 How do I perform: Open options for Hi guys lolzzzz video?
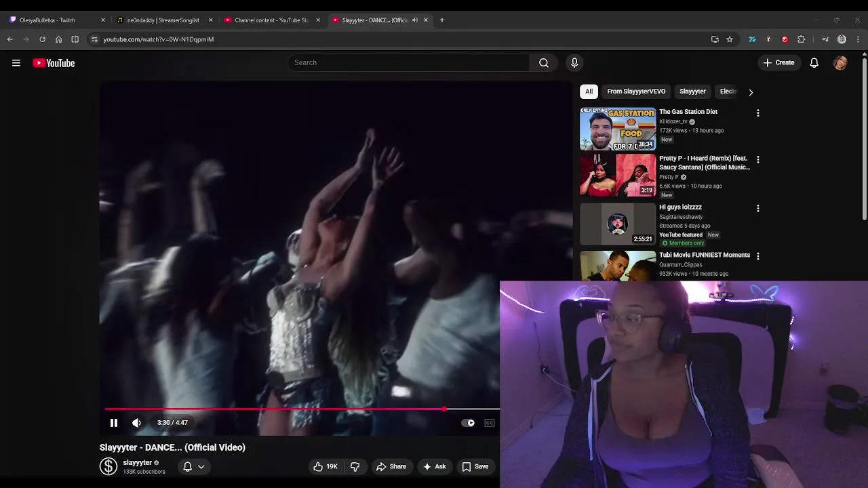(758, 209)
